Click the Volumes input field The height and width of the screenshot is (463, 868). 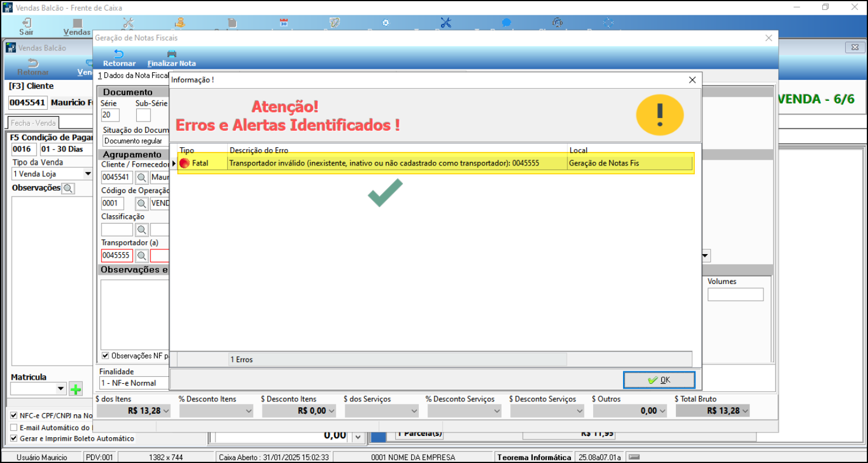click(x=735, y=295)
